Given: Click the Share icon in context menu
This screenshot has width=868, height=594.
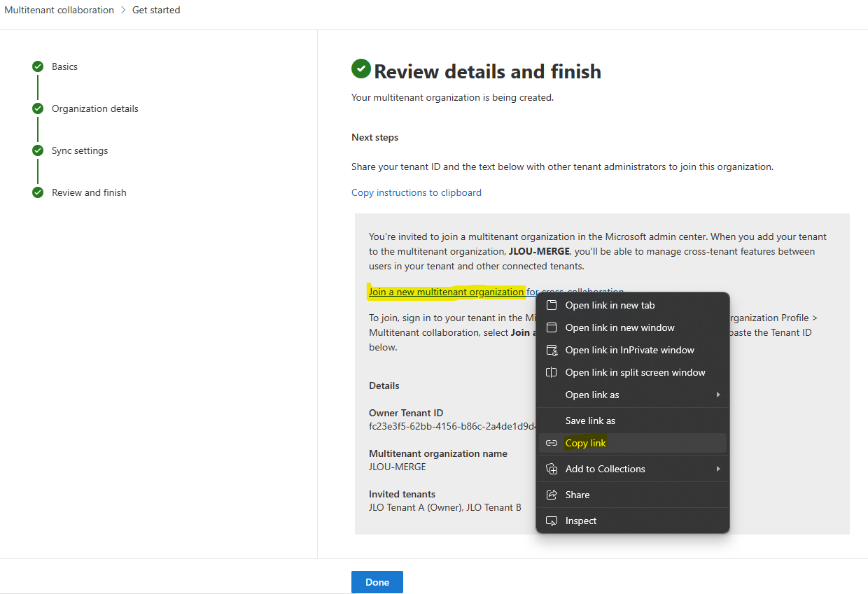Looking at the screenshot, I should pos(552,495).
